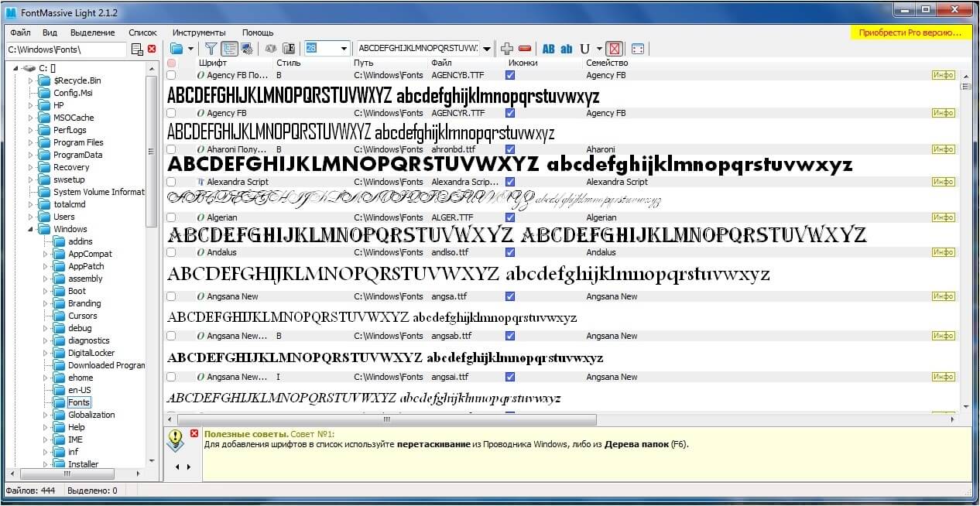Screen dimensions: 980x506
Task: Click the Algerian font preview line
Action: [x=517, y=234]
